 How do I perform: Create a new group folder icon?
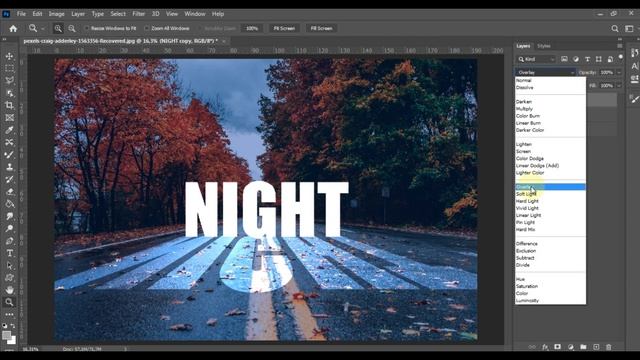(583, 347)
